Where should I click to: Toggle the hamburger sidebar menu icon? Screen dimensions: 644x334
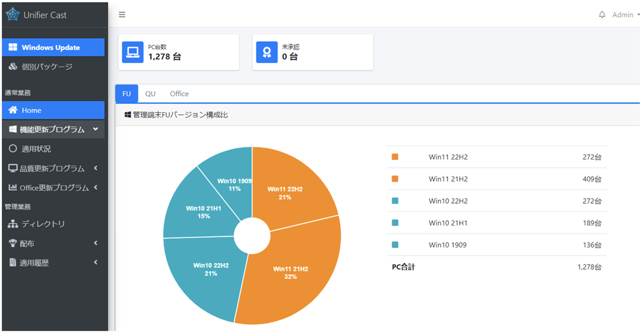click(x=122, y=15)
